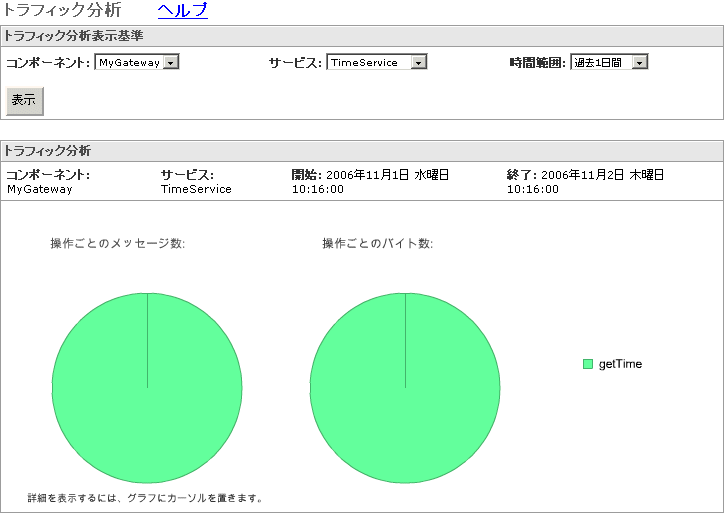Select the 終了 2006年11月2日 end date text
The width and height of the screenshot is (724, 513).
pyautogui.click(x=585, y=181)
